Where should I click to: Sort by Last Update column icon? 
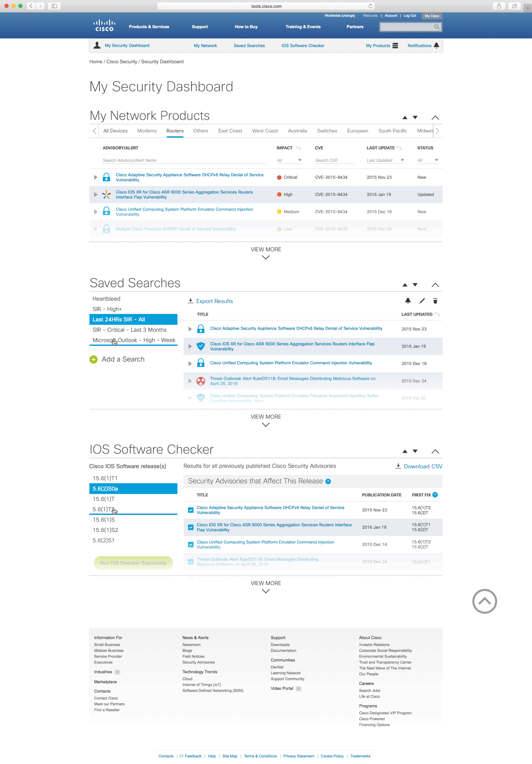[399, 148]
